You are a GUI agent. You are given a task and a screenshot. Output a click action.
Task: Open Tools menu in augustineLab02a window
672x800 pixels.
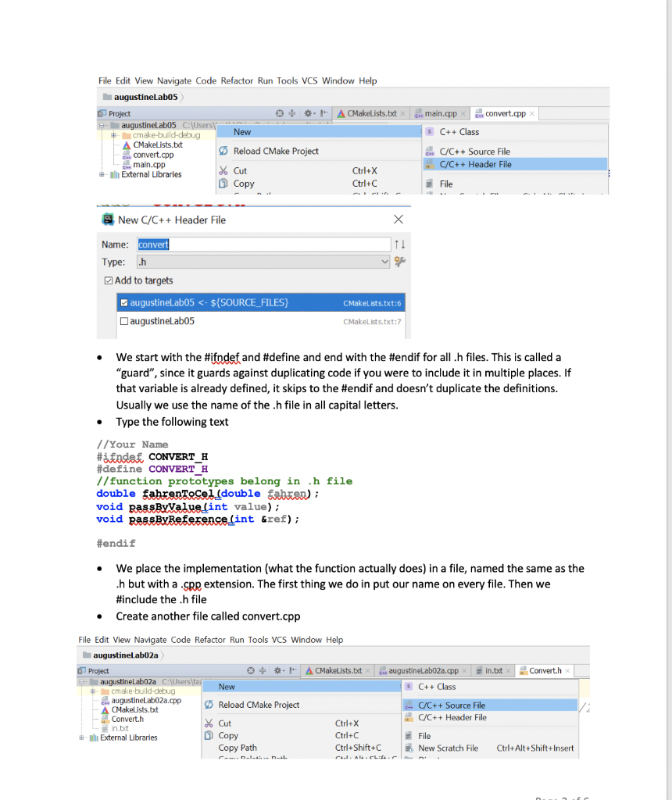coord(258,640)
